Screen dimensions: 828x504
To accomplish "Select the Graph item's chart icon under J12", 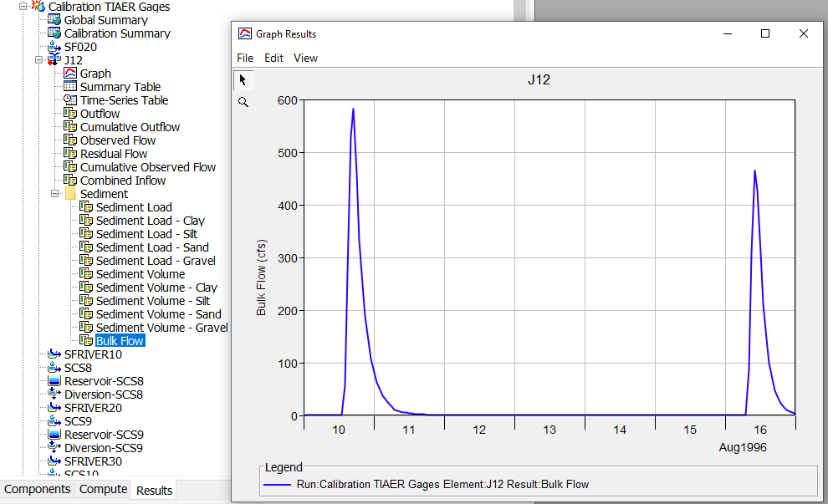I will tap(70, 74).
